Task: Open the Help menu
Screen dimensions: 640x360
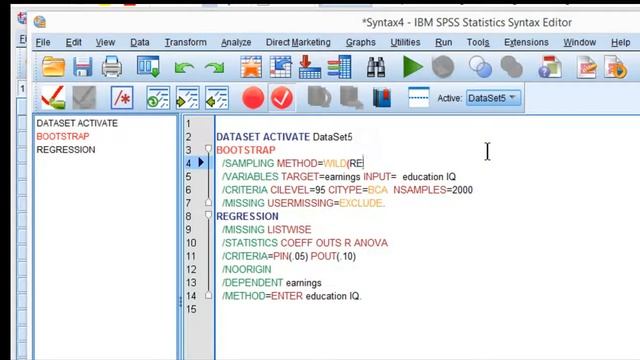Action: 620,42
